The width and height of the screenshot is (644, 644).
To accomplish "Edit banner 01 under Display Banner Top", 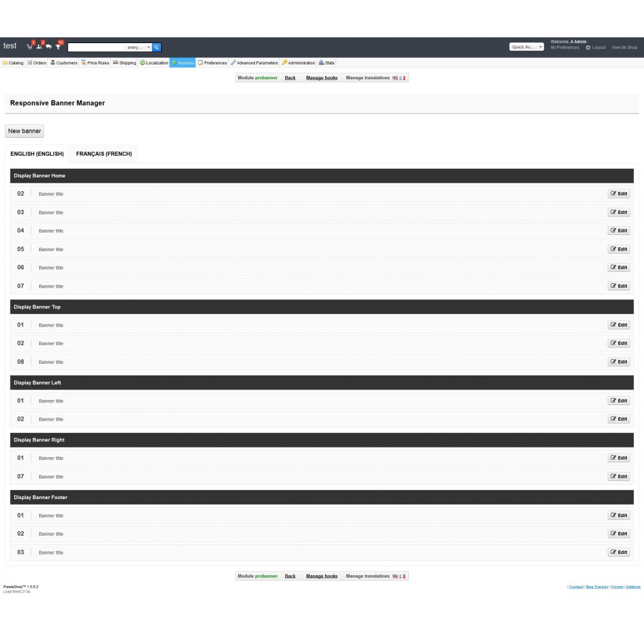I will point(618,325).
